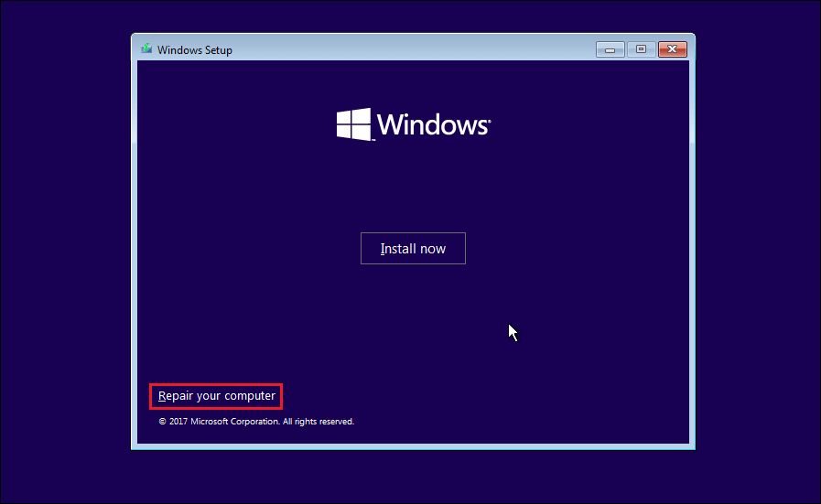821x504 pixels.
Task: Click the Windows logo in the setup dialog
Action: [x=413, y=124]
